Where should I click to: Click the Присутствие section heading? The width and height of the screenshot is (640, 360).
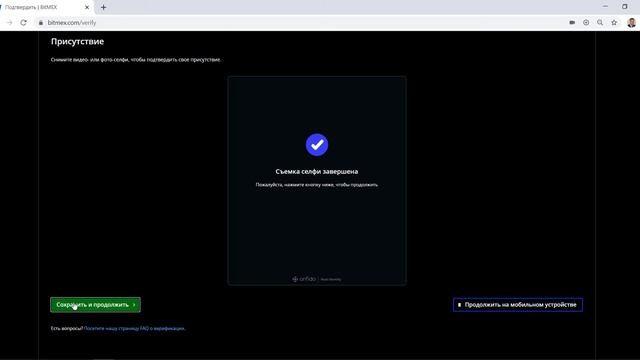(x=78, y=41)
